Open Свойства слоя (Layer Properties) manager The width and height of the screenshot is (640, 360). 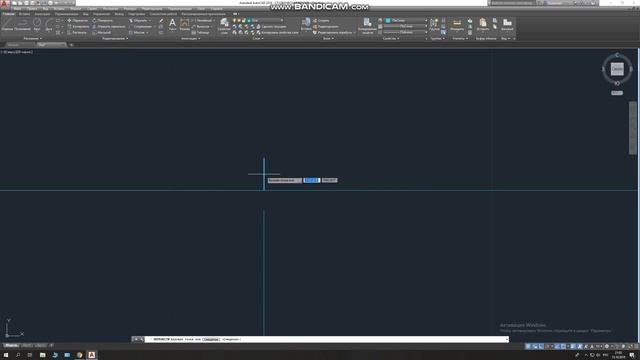point(224,25)
